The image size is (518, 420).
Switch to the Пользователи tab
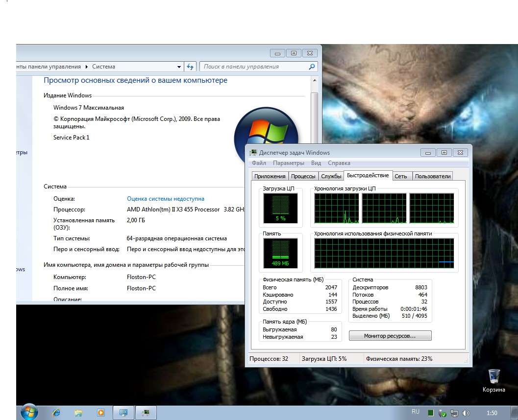click(433, 176)
